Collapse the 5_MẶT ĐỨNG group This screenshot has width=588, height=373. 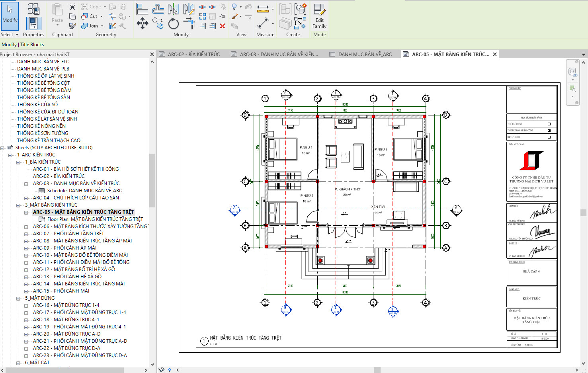point(18,298)
